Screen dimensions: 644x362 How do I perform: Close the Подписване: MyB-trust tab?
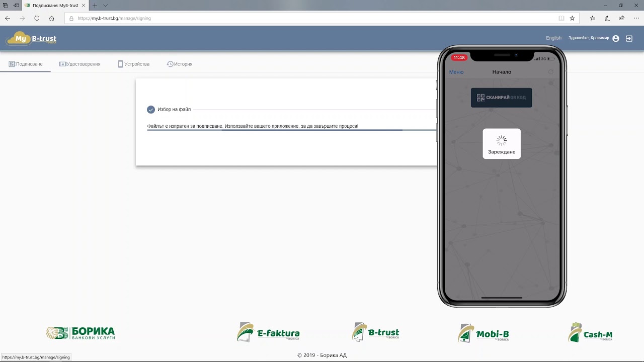[x=85, y=6]
